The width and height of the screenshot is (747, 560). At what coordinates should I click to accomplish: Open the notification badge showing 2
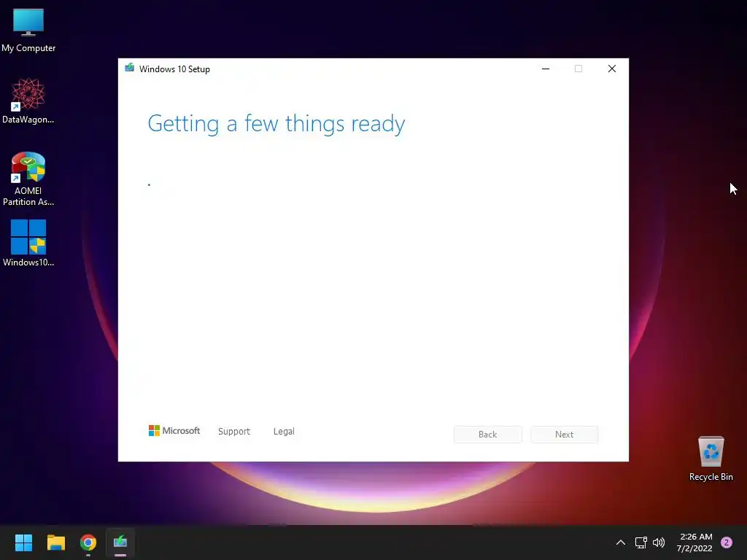point(727,542)
